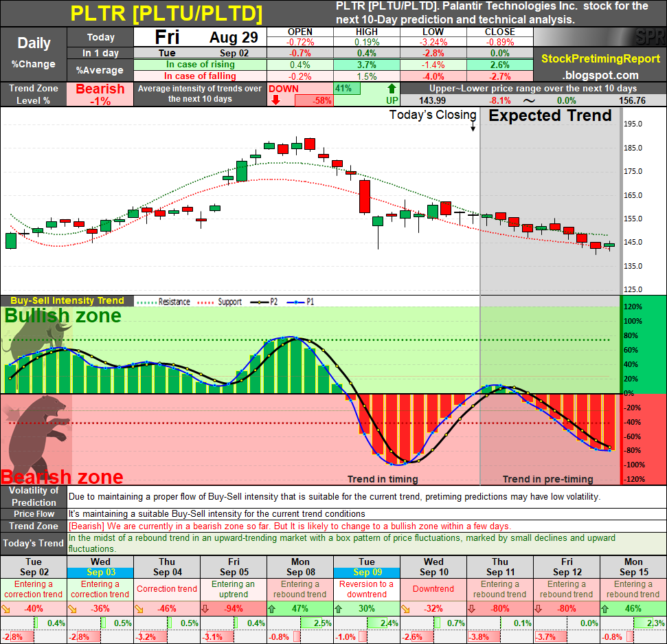Click the P2 black line legend marker
667x644 pixels.
(259, 302)
